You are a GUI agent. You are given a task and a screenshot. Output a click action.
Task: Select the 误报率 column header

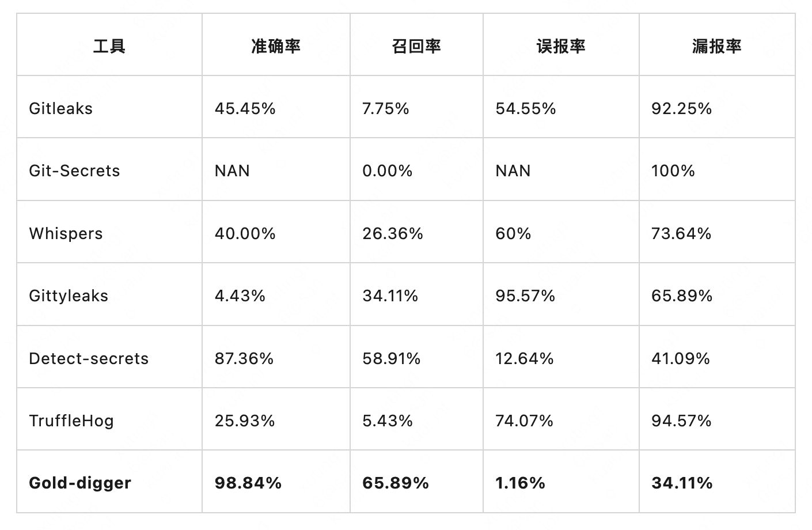[x=561, y=46]
